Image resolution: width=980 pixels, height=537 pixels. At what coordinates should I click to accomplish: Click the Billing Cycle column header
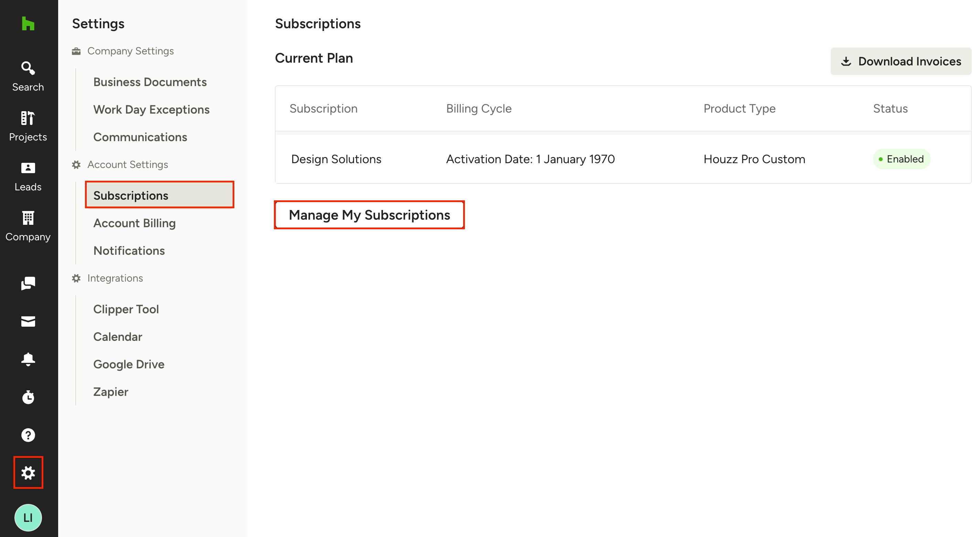479,108
